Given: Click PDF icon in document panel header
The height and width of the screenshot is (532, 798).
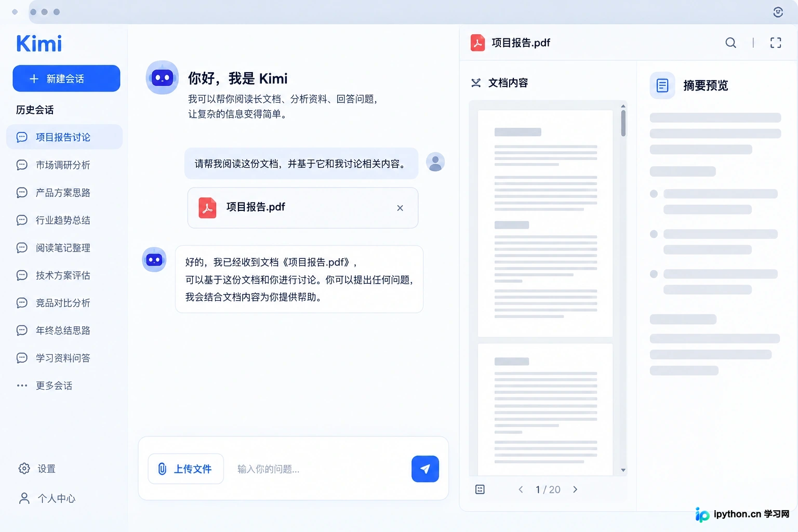Looking at the screenshot, I should click(477, 43).
